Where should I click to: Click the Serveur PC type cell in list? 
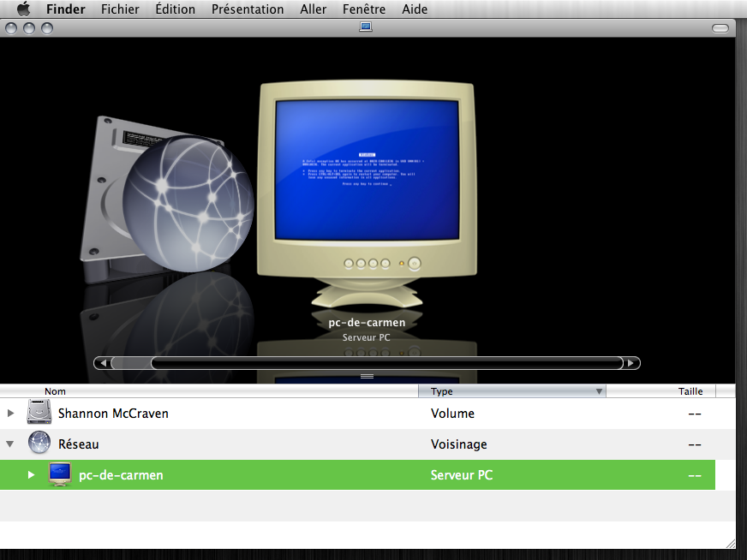pos(462,475)
